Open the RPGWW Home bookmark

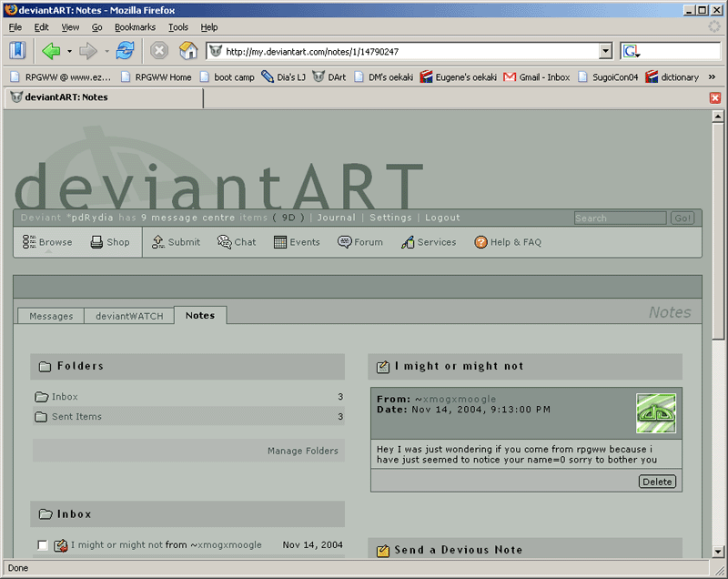pos(157,77)
